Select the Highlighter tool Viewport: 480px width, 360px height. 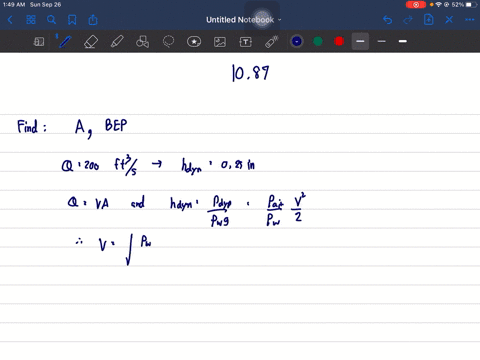[x=117, y=42]
